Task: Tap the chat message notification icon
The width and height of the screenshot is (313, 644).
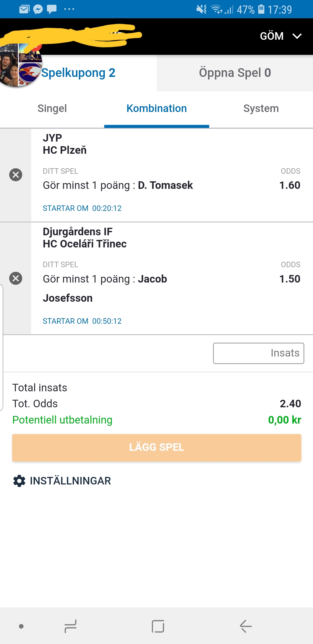Action: tap(52, 9)
